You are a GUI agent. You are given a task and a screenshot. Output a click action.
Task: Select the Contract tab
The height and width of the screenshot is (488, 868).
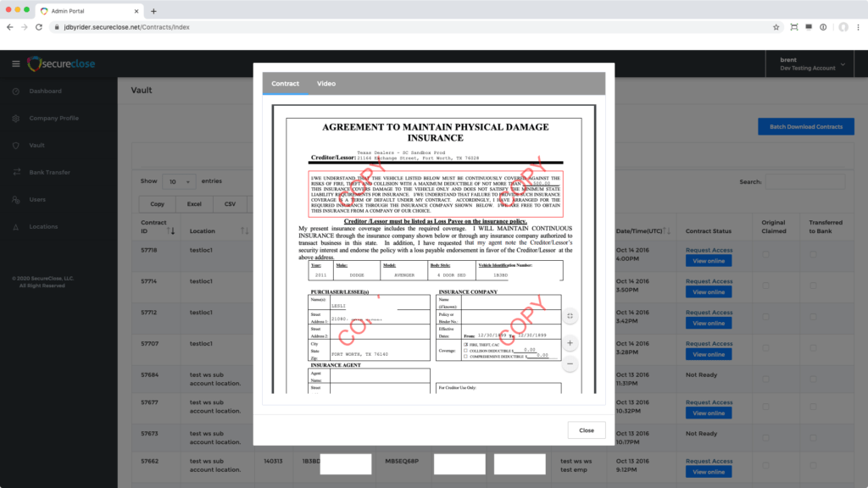pyautogui.click(x=285, y=84)
